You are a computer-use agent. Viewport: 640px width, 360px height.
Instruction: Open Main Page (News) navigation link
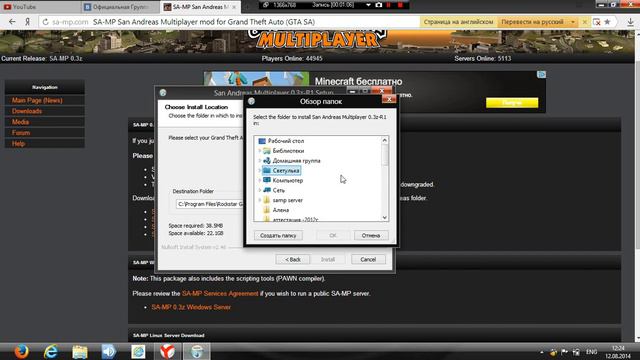(x=37, y=100)
